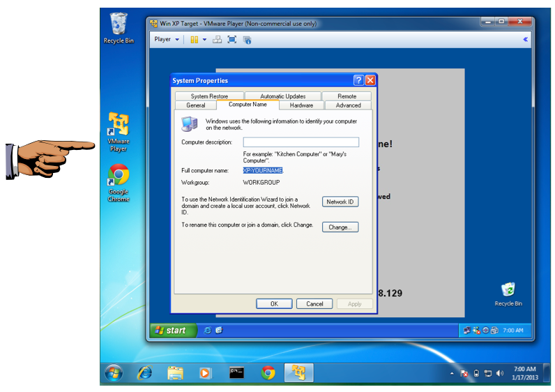The width and height of the screenshot is (555, 392).
Task: Click the Change... button
Action: (x=340, y=227)
